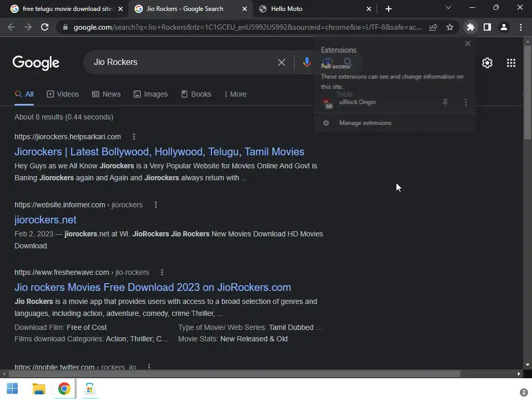Switch to News results
532x399 pixels.
pyautogui.click(x=106, y=95)
